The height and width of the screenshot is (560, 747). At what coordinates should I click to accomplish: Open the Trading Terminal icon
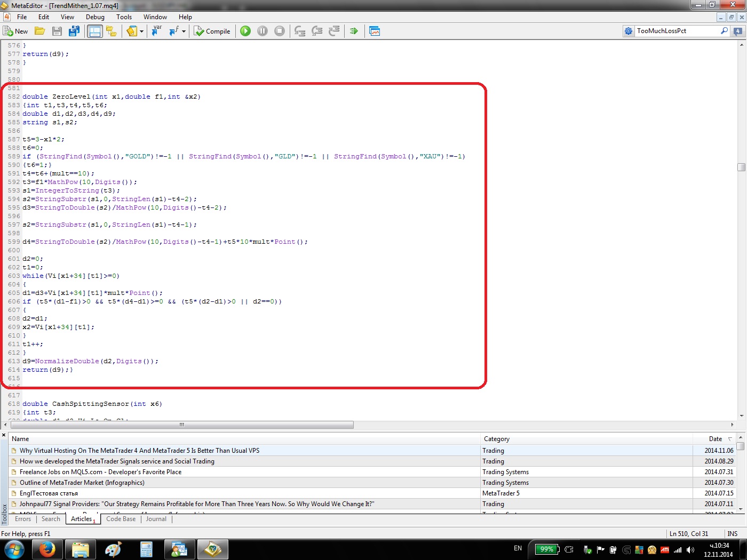[x=375, y=31]
